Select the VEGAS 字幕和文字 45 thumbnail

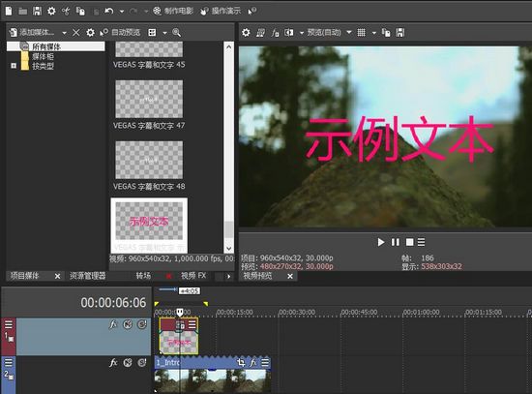[149, 49]
